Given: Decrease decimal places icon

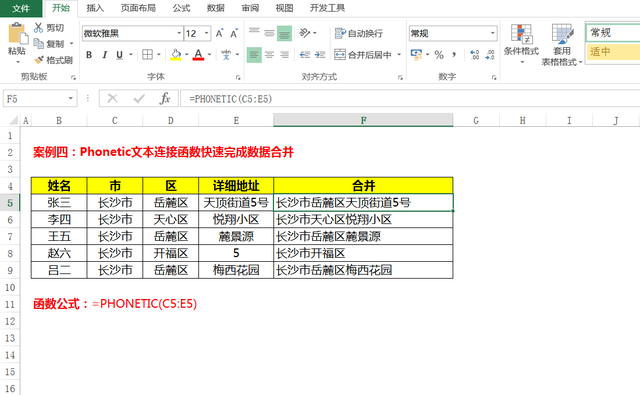Looking at the screenshot, I should [x=490, y=55].
